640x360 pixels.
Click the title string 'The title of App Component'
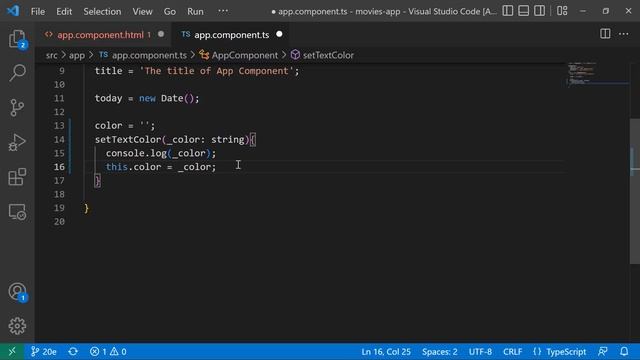click(x=216, y=71)
